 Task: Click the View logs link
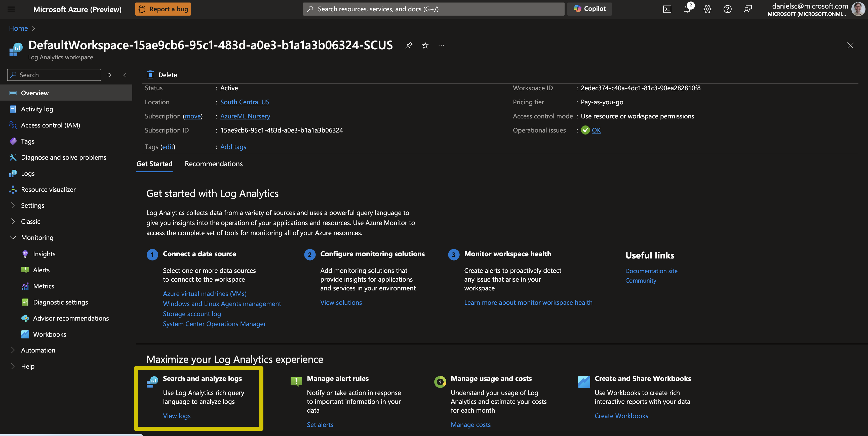click(x=177, y=416)
